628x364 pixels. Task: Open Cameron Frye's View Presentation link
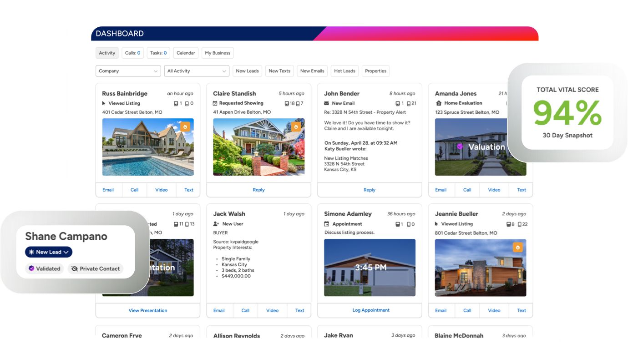[x=147, y=310]
